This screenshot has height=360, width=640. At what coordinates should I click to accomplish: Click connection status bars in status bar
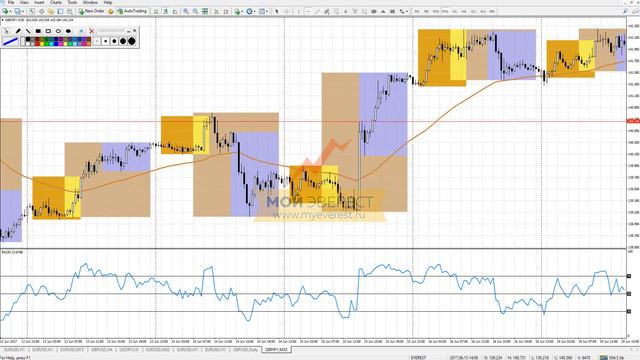tap(603, 358)
